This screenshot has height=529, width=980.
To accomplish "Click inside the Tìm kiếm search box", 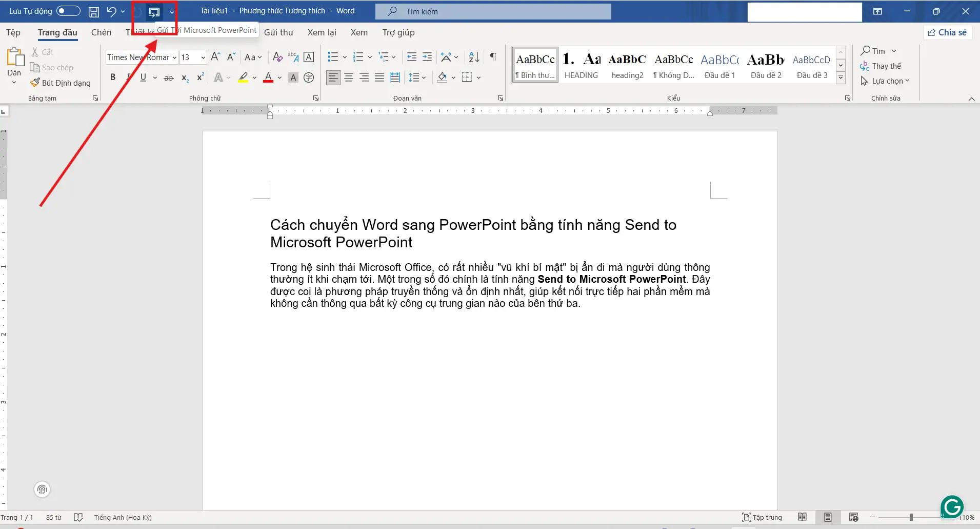I will click(492, 11).
